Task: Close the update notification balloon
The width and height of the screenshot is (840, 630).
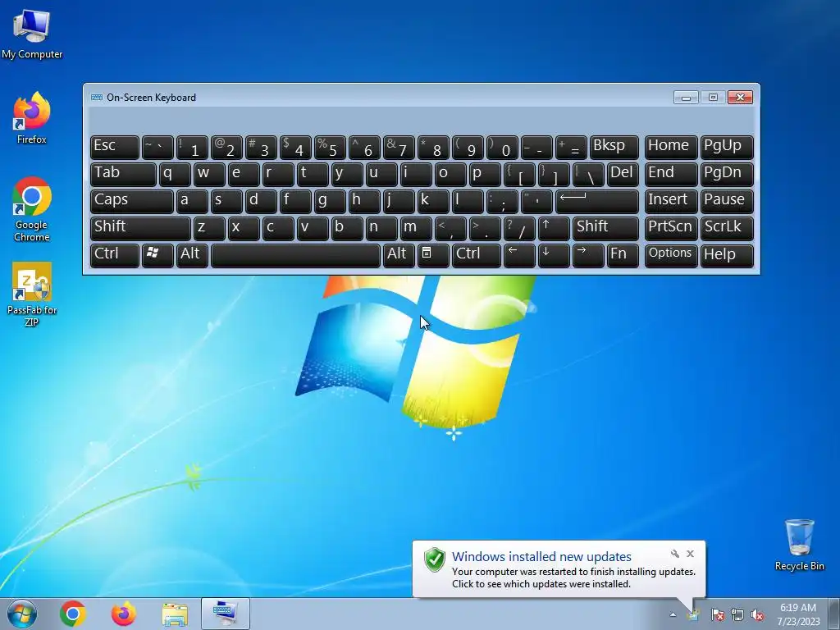Action: click(690, 554)
